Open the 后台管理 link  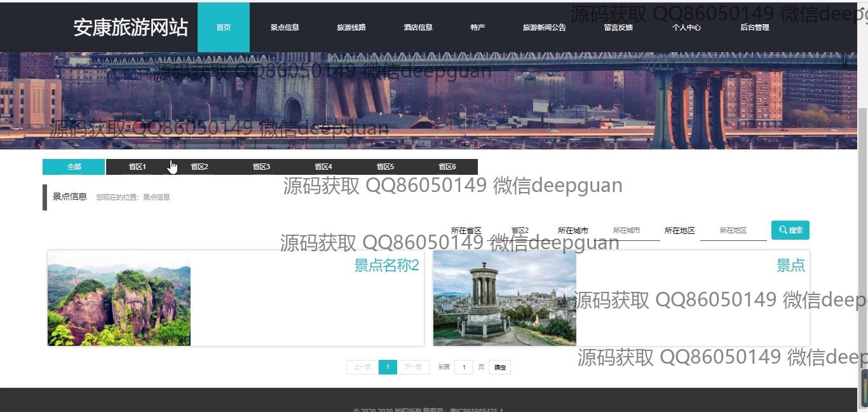(x=755, y=27)
